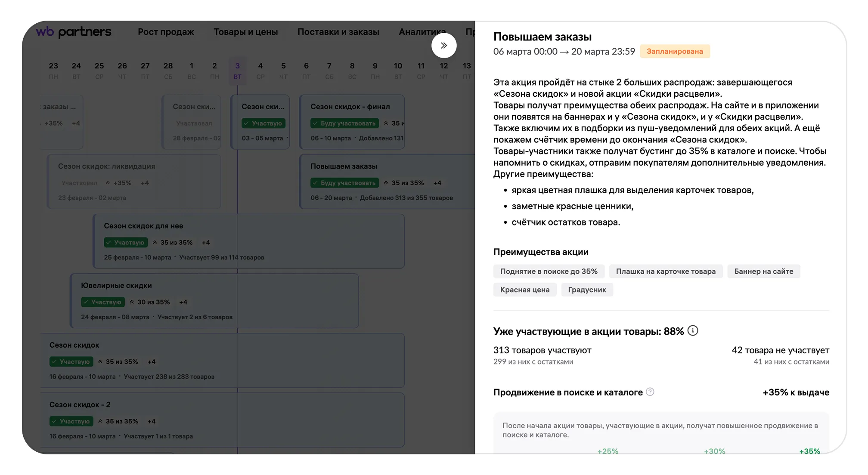This screenshot has height=475, width=868.
Task: Open the Аналитика menu item
Action: [x=418, y=32]
